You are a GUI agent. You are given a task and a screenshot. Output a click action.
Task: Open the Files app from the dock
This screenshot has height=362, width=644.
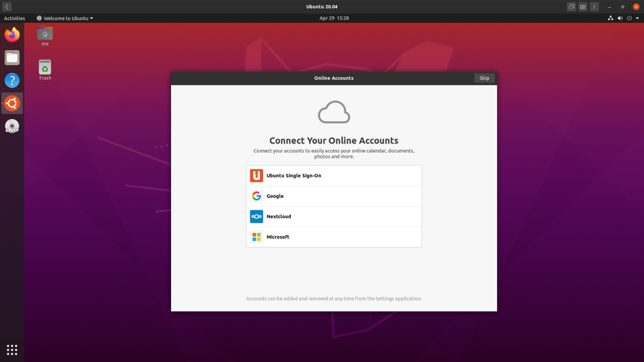click(x=12, y=58)
